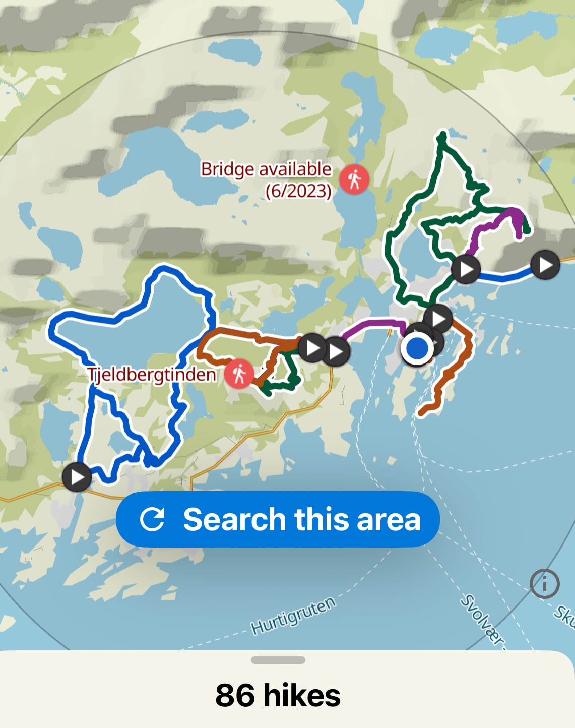Select the Tjeldbergtinden hiker marker icon

pyautogui.click(x=239, y=374)
